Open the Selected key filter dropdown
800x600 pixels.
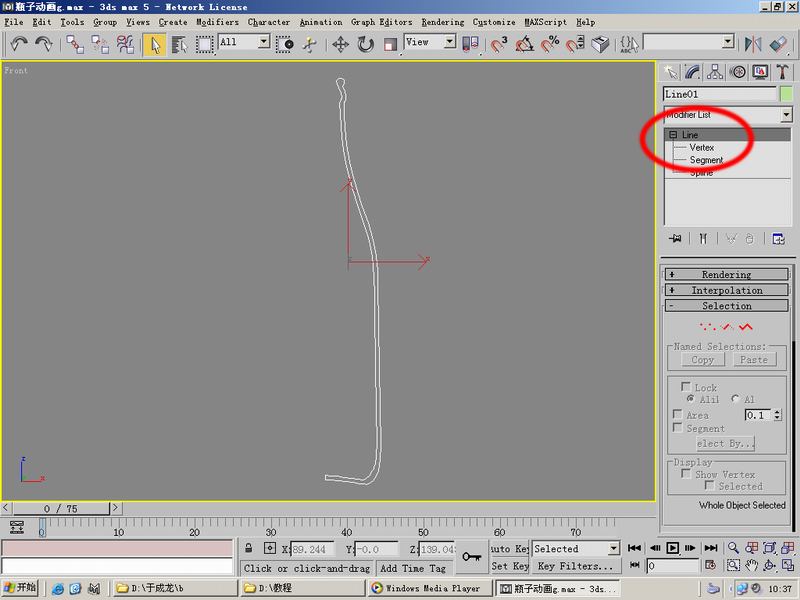pyautogui.click(x=613, y=549)
